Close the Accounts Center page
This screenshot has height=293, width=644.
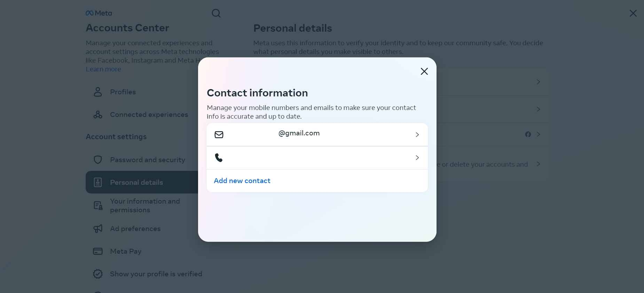tap(633, 13)
